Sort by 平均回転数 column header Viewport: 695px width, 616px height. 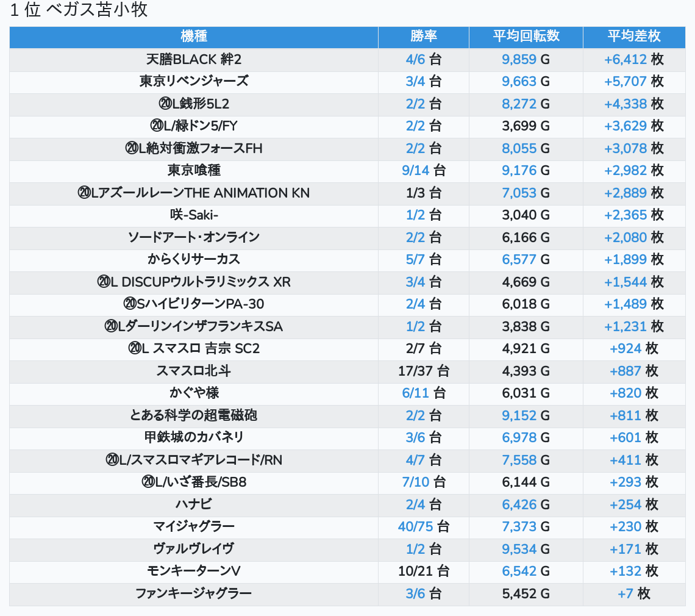coord(526,37)
